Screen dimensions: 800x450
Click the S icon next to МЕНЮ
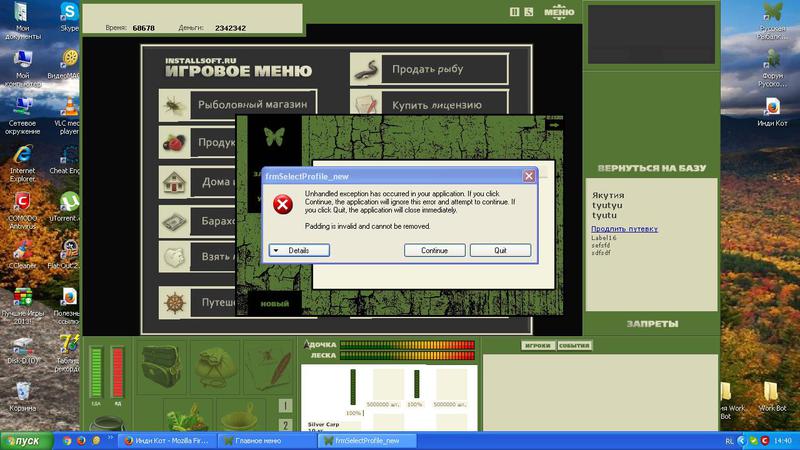pos(529,11)
